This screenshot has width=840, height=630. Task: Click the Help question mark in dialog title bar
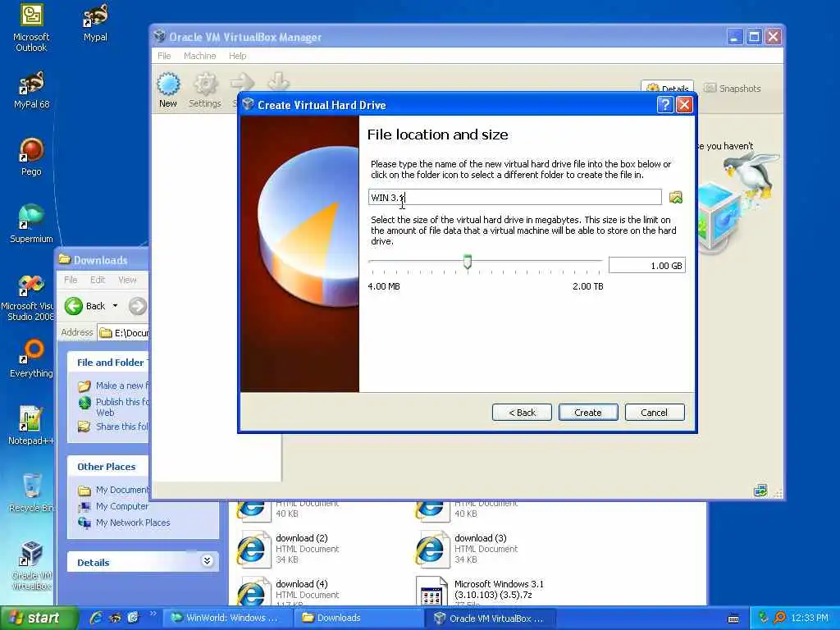click(x=664, y=104)
